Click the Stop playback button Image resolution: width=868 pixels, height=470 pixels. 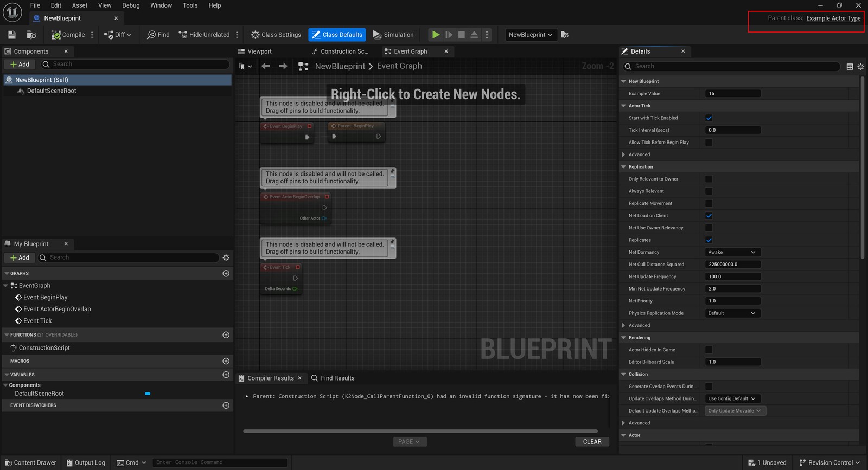coord(462,35)
